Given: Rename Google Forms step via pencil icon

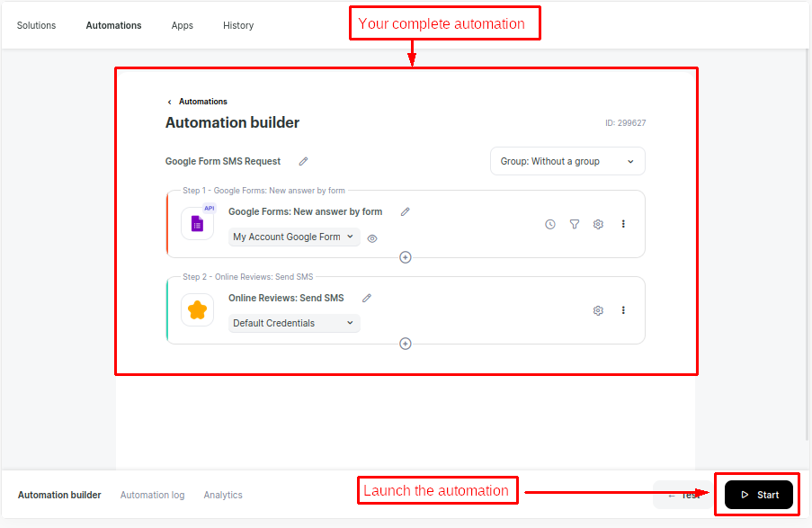Looking at the screenshot, I should pos(405,212).
